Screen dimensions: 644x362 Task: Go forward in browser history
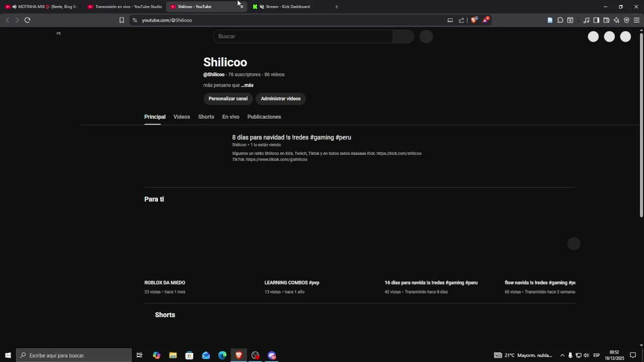17,20
